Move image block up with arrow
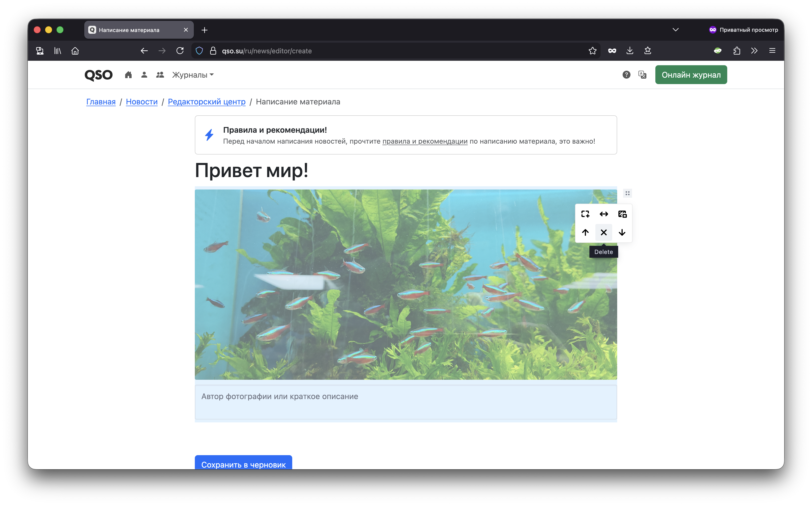This screenshot has height=506, width=812. (x=585, y=232)
